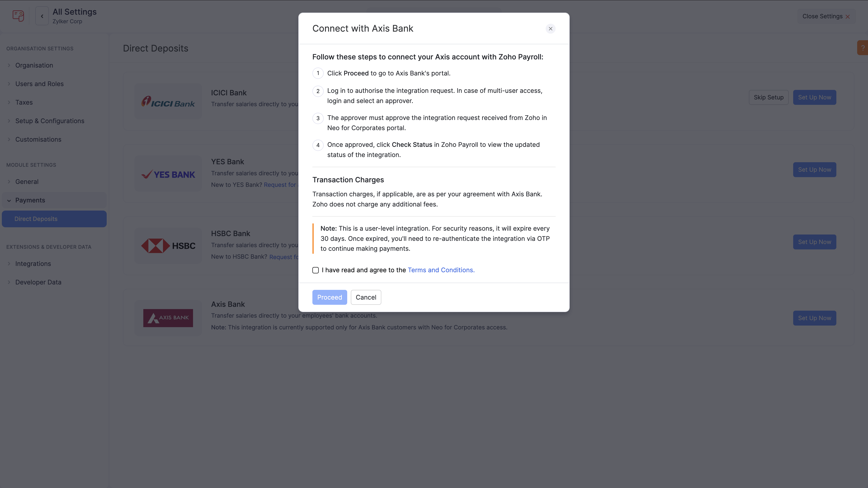Cancel the Axis Bank connection dialog

366,297
